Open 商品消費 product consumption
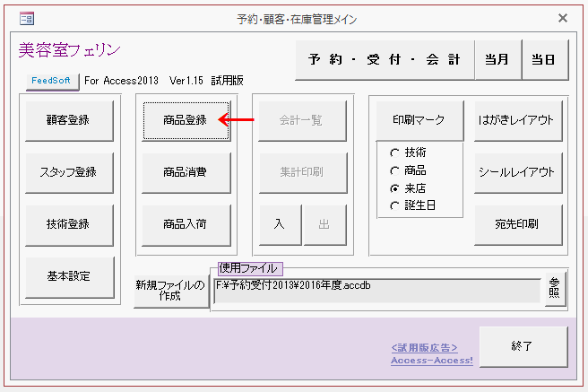The width and height of the screenshot is (588, 392). pyautogui.click(x=186, y=172)
